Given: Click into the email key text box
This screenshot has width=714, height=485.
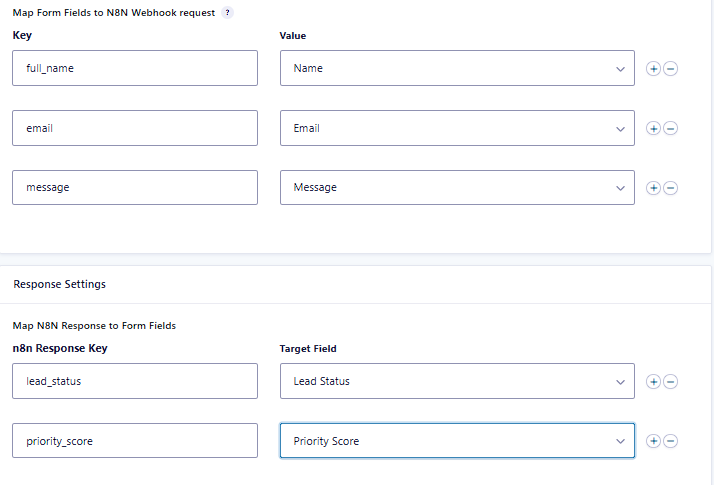Looking at the screenshot, I should [x=134, y=128].
